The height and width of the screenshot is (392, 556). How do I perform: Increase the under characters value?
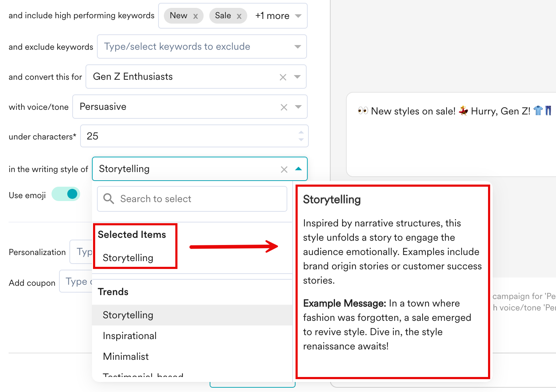point(301,132)
